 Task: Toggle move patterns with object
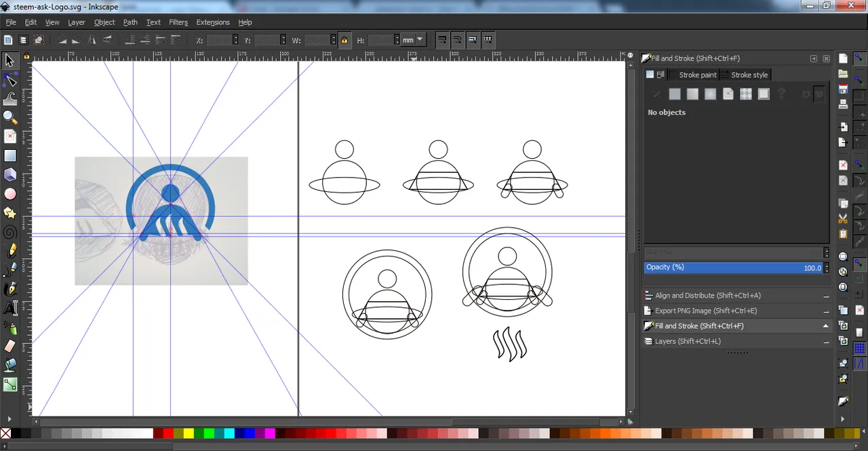tap(488, 40)
